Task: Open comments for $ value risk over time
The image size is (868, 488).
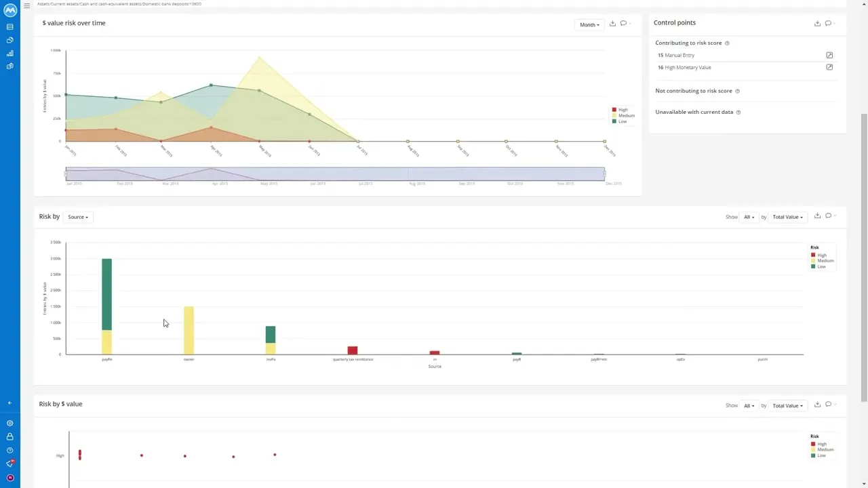Action: coord(623,24)
